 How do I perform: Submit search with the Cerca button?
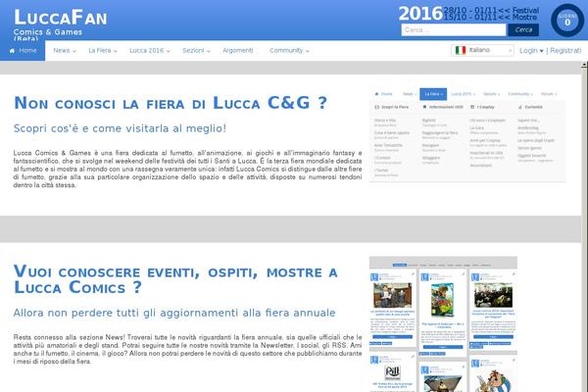(x=523, y=30)
